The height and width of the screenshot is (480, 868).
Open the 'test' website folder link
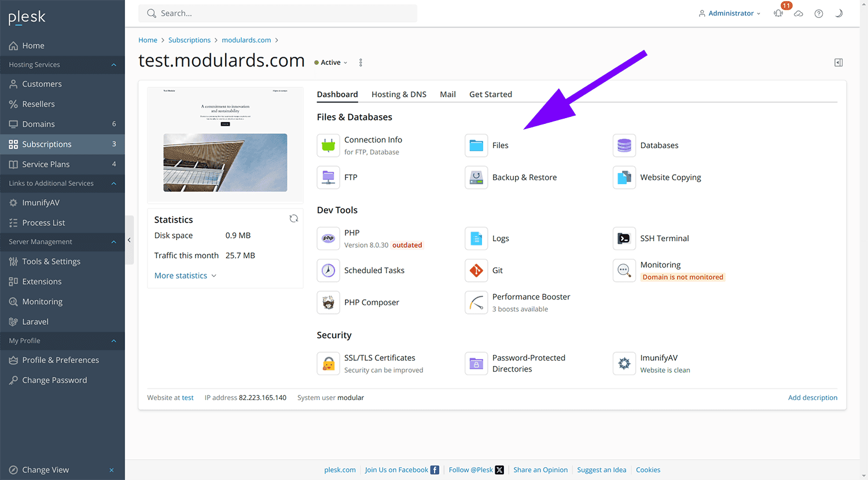coord(187,398)
